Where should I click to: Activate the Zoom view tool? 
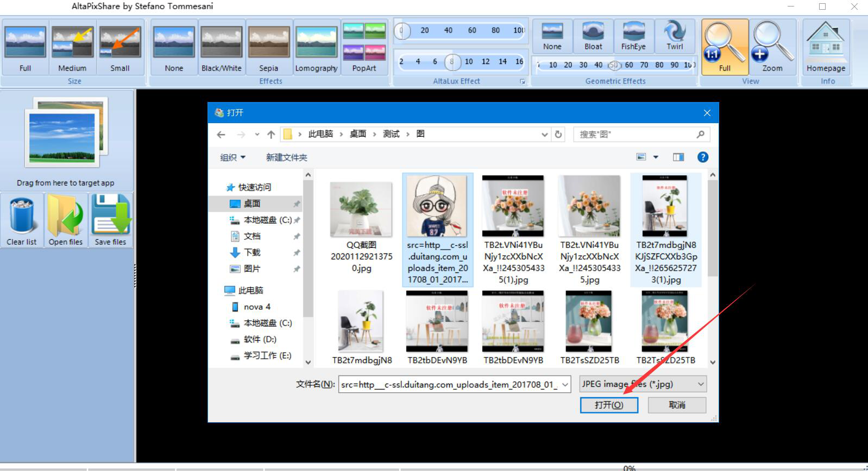pyautogui.click(x=772, y=47)
